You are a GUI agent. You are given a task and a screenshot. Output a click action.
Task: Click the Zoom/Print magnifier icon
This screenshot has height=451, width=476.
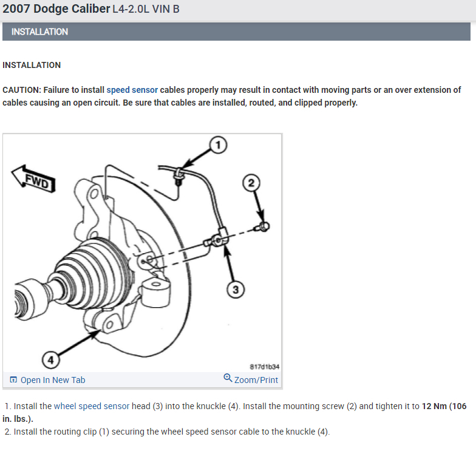click(228, 378)
